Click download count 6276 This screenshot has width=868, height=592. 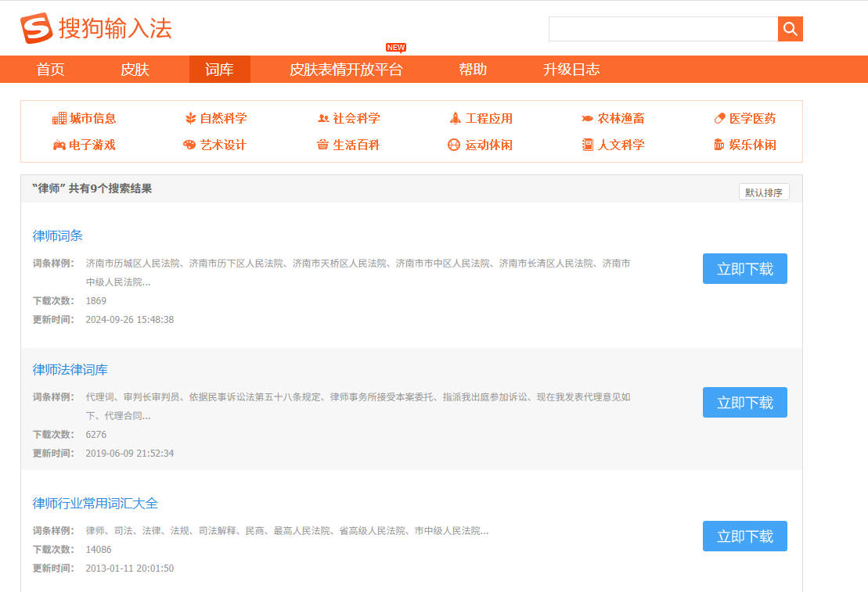coord(95,435)
